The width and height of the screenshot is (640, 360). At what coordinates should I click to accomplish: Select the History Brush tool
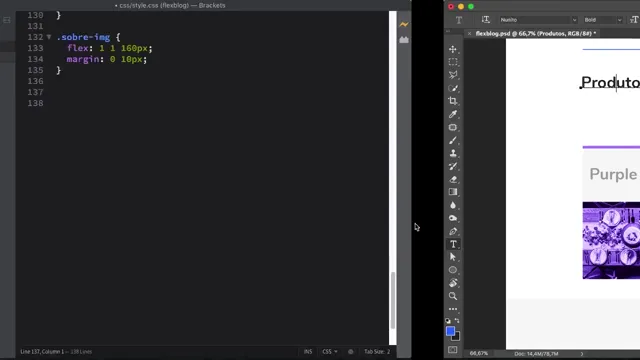coord(453,166)
